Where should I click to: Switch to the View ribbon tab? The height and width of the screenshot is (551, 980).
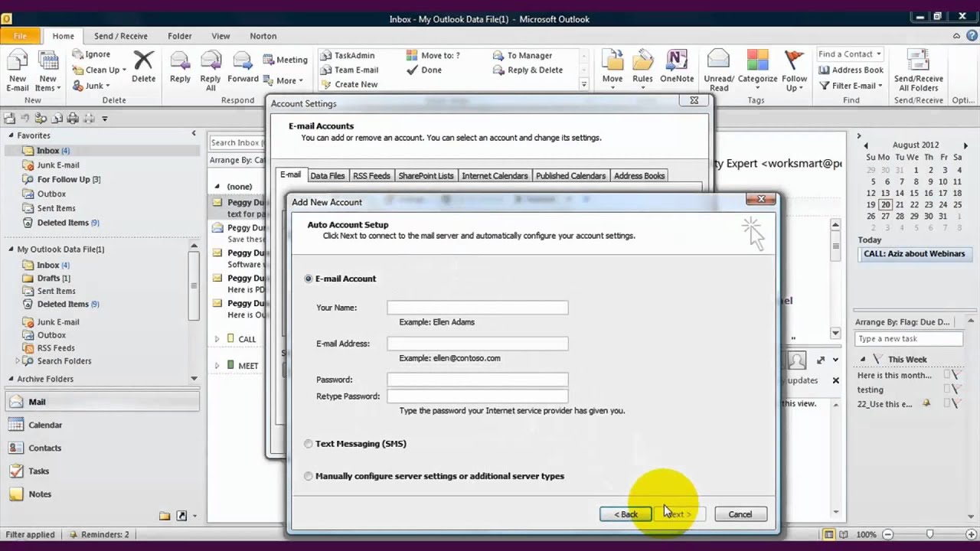pyautogui.click(x=220, y=36)
